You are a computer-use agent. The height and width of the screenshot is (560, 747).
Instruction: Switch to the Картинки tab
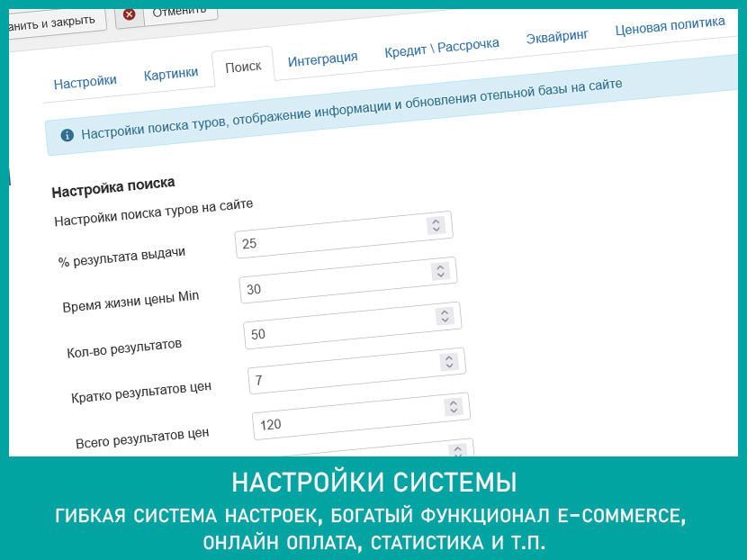tap(171, 74)
